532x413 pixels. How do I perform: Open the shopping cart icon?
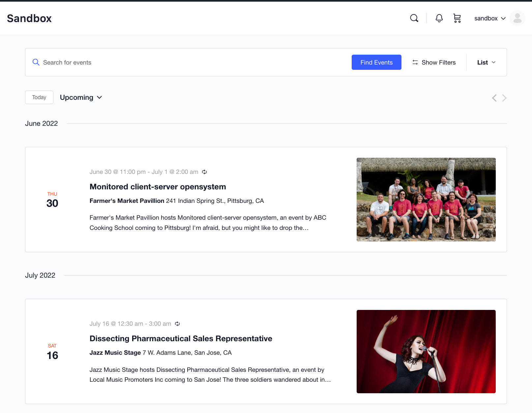pyautogui.click(x=457, y=18)
